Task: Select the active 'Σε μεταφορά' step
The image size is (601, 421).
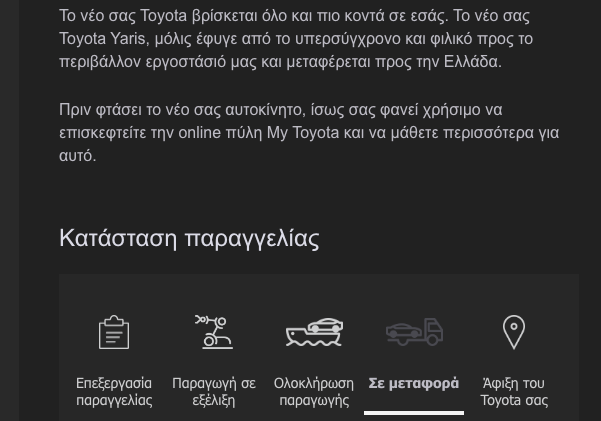Action: pyautogui.click(x=414, y=383)
